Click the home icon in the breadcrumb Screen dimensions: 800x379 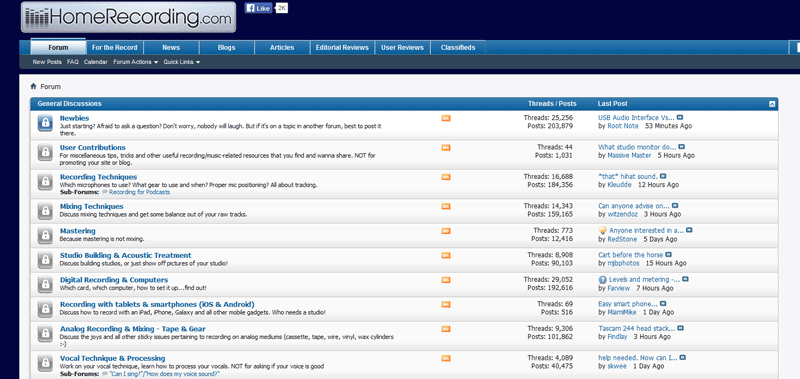click(34, 86)
